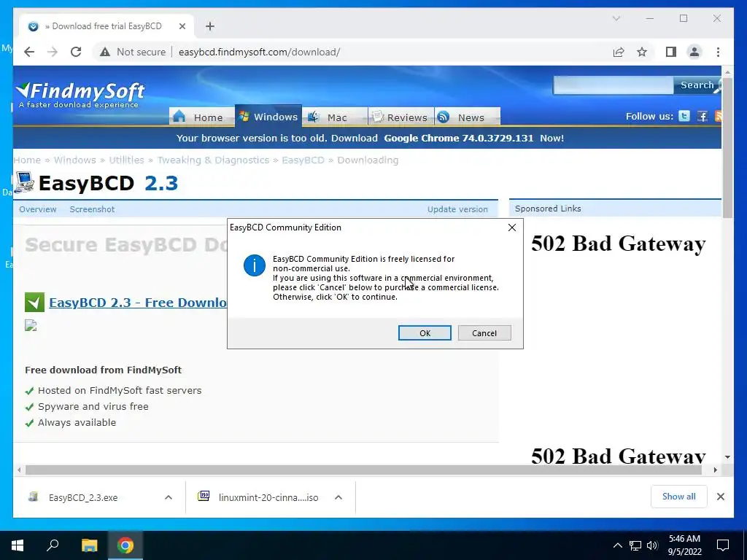The width and height of the screenshot is (747, 560).
Task: Open taskbar search magnifier
Action: [53, 545]
